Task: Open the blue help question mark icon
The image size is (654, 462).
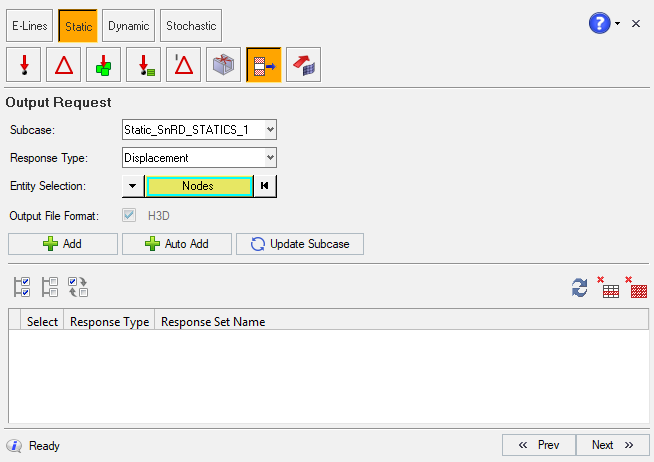Action: [599, 23]
